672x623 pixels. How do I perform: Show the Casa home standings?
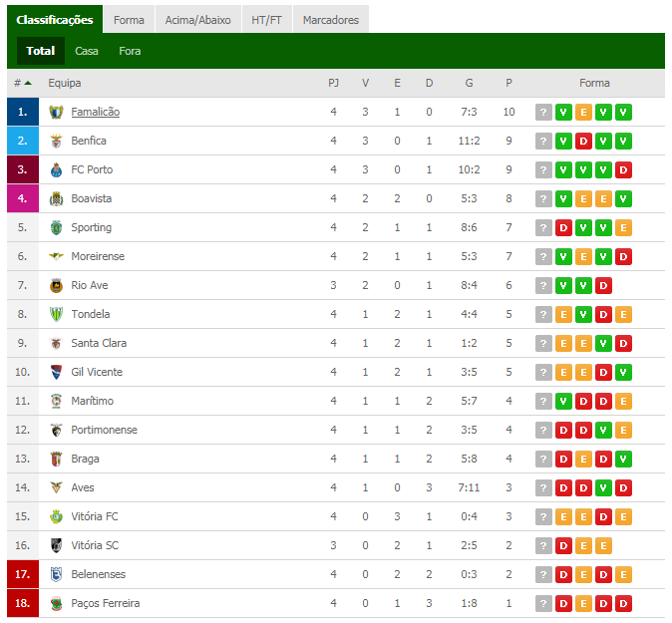point(87,51)
